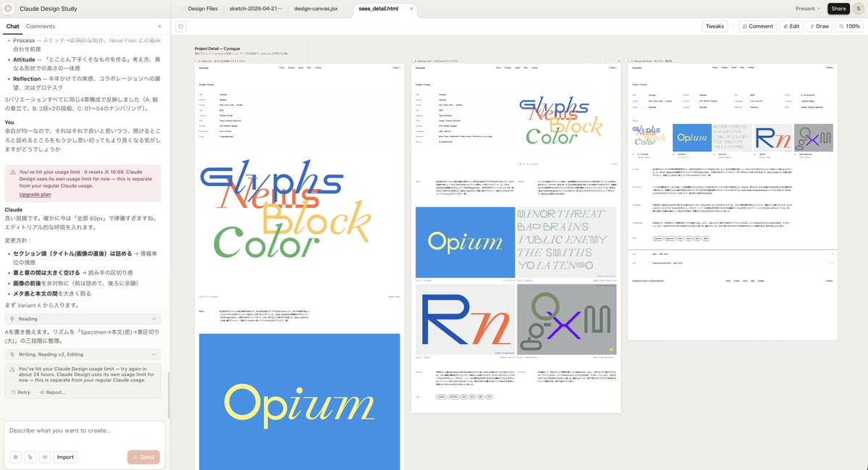The width and height of the screenshot is (868, 470).
Task: Click the small Rn thumbnail in right artboard
Action: 772,138
